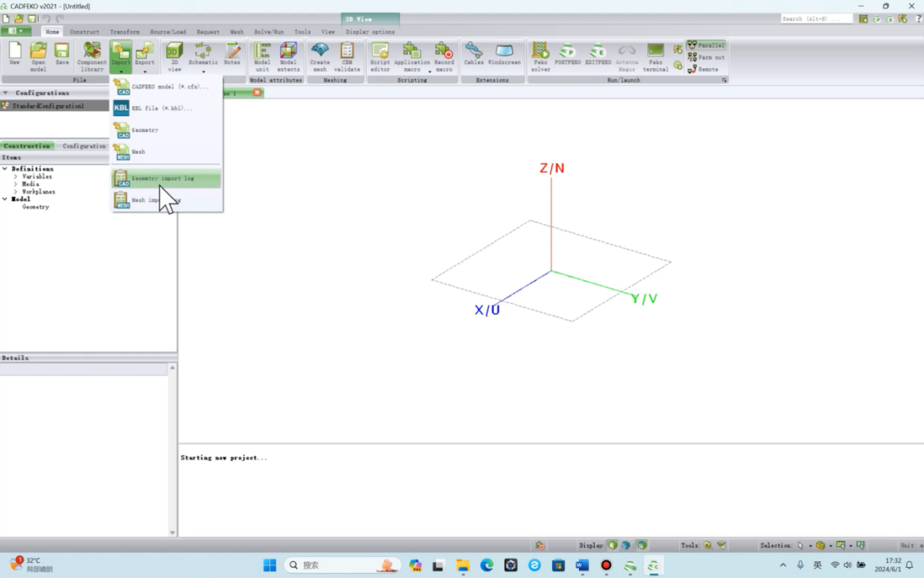This screenshot has width=924, height=578.
Task: Expand the Variables tree node
Action: [16, 177]
